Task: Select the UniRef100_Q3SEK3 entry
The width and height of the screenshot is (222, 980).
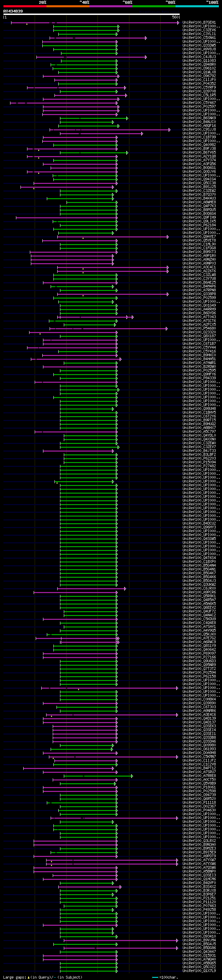Action: point(199,726)
